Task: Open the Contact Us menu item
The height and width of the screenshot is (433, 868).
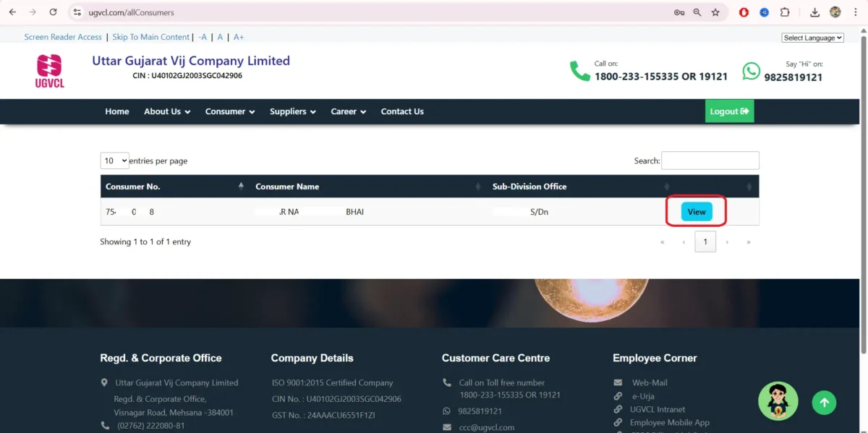Action: pos(402,111)
